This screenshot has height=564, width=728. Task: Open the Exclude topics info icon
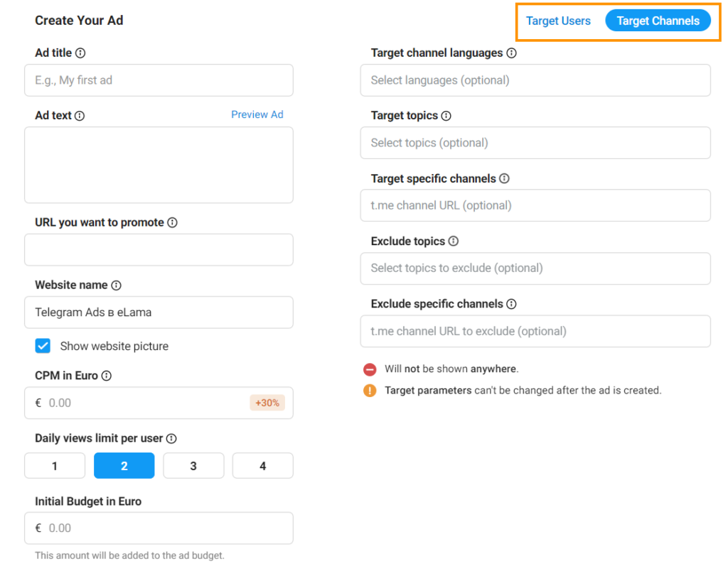[x=453, y=241]
